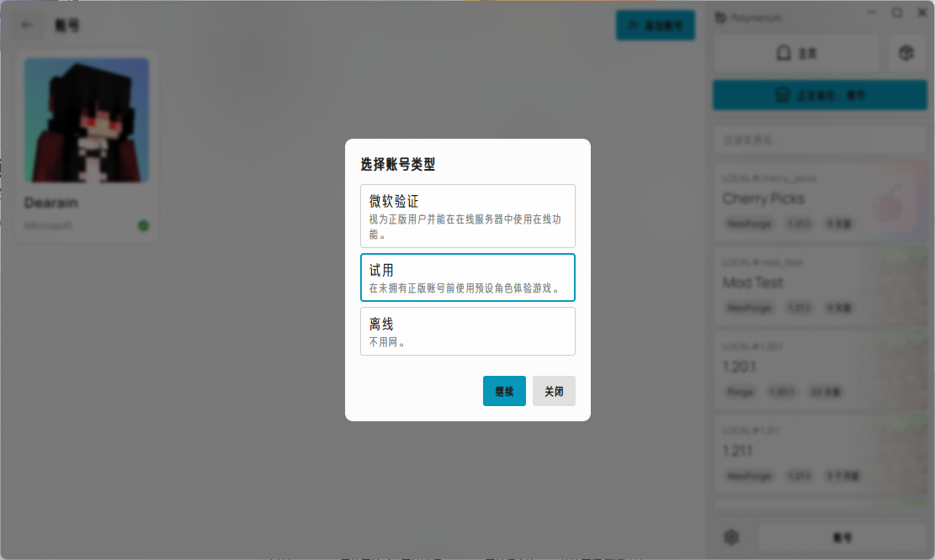Click the back arrow beside 账号 title

[x=26, y=25]
